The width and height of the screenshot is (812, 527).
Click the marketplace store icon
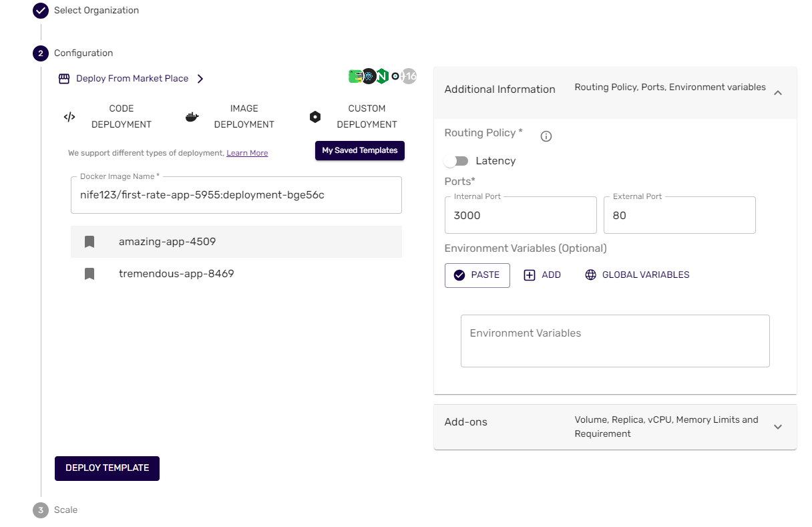pyautogui.click(x=64, y=79)
